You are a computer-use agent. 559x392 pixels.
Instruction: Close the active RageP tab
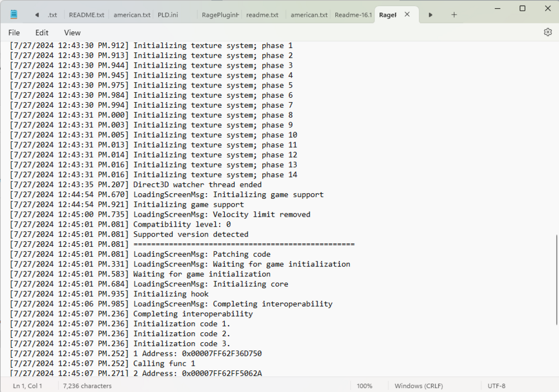click(406, 15)
